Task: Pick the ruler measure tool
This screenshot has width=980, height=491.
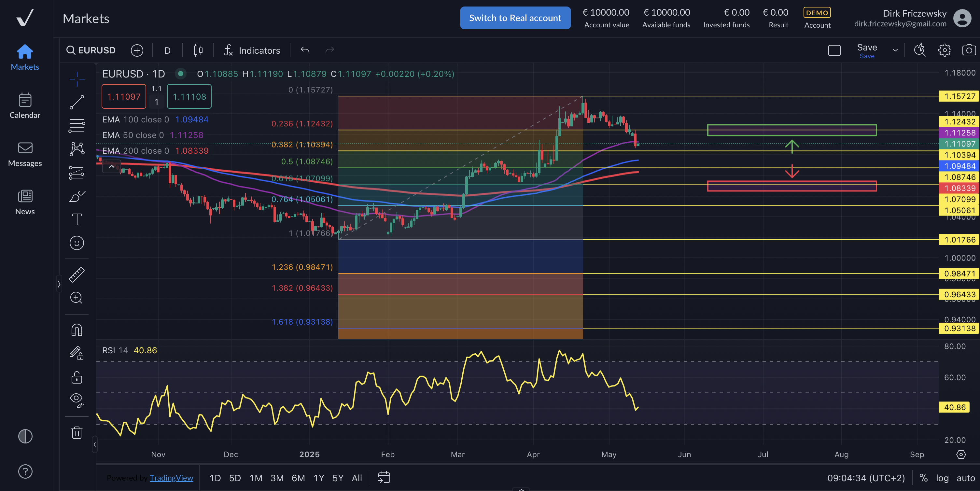Action: (77, 274)
